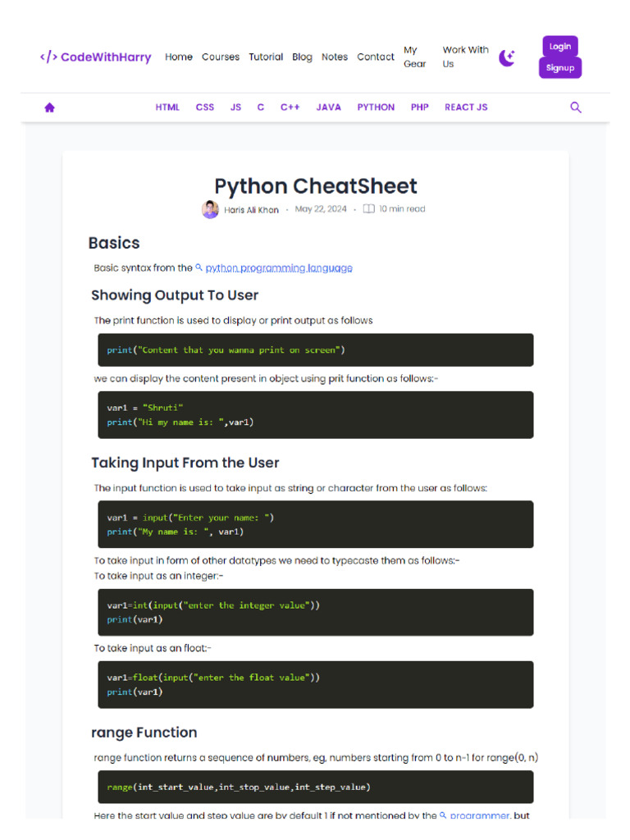Go to the Tutorial page
This screenshot has height=840, width=630.
266,57
